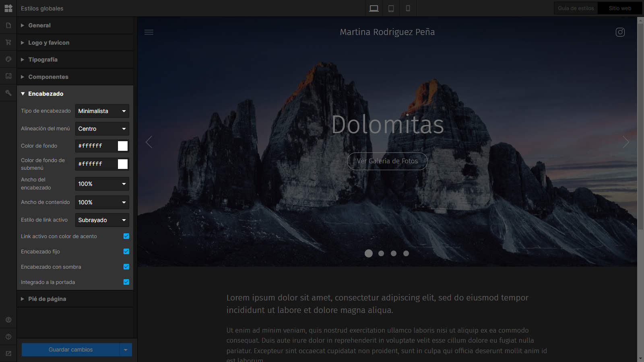Viewport: 644px width, 362px height.
Task: Open the shopping cart store section
Action: pos(8,42)
